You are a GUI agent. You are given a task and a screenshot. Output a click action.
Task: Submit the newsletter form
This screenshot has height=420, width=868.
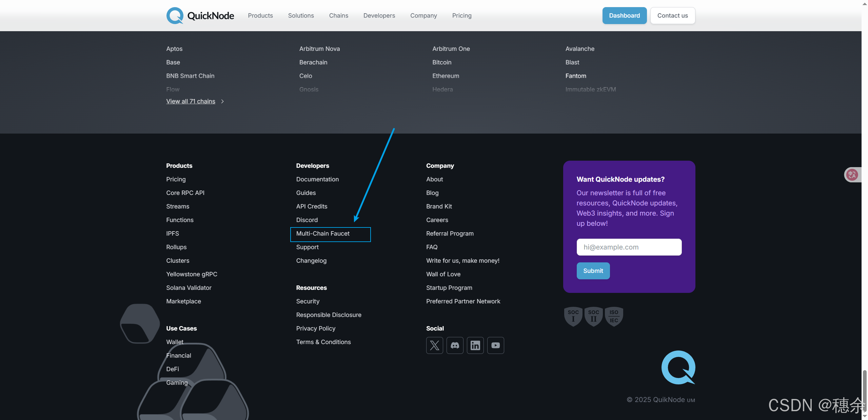pos(593,271)
